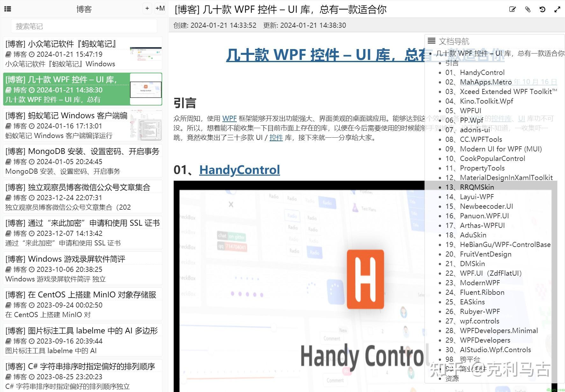This screenshot has width=565, height=392.
Task: Focus the search notes input field
Action: pos(84,26)
